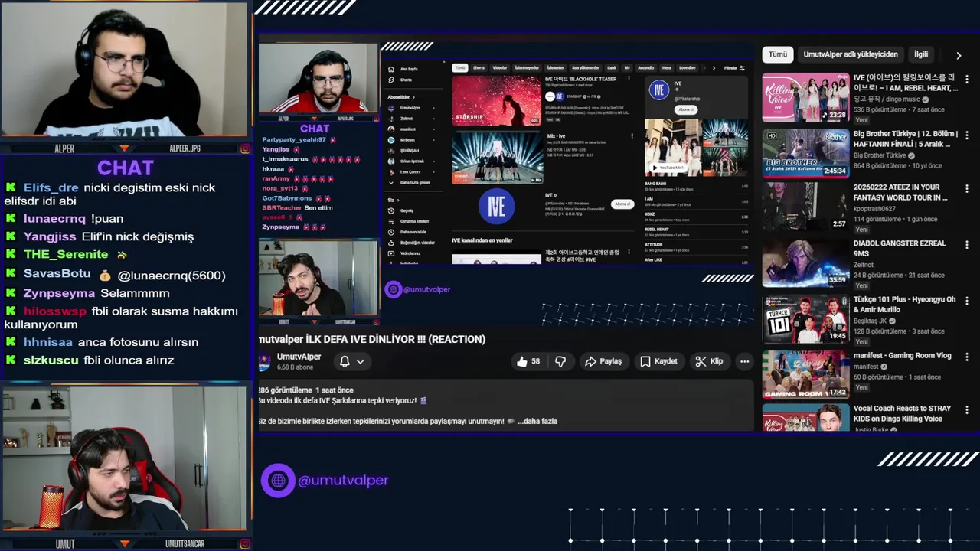Click the globe icon beside @umutvalper at the bottom
The image size is (980, 551).
278,481
